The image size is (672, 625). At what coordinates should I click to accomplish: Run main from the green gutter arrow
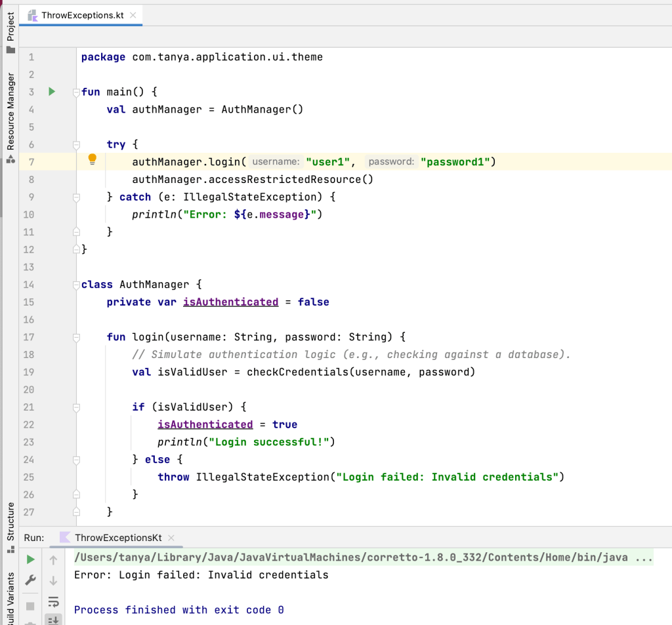pos(52,92)
